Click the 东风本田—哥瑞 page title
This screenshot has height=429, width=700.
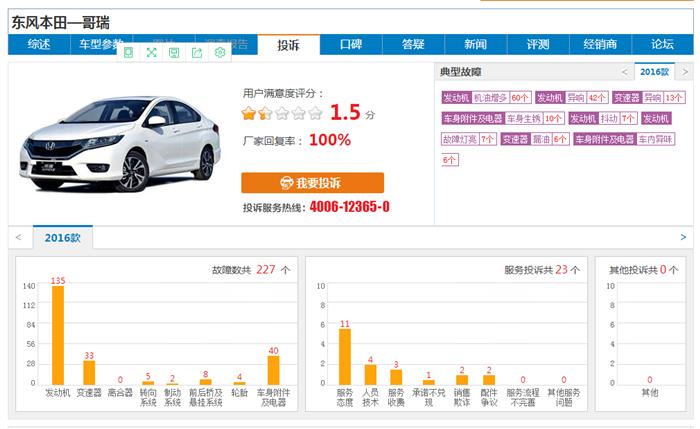pos(60,22)
